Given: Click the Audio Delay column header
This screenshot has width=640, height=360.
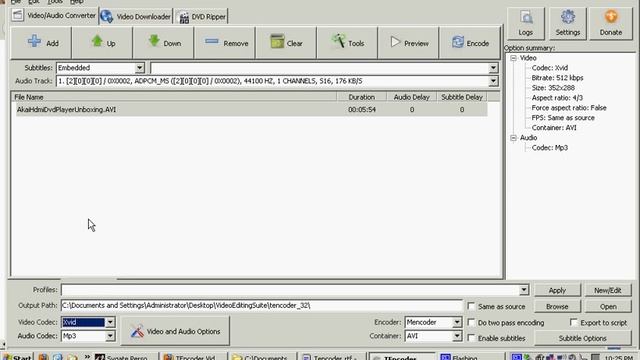Looking at the screenshot, I should click(x=411, y=97).
